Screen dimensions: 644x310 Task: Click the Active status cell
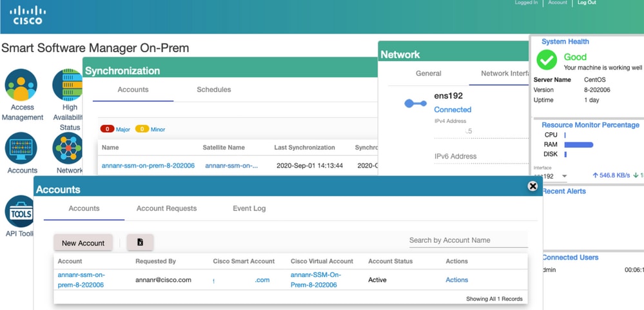click(377, 280)
